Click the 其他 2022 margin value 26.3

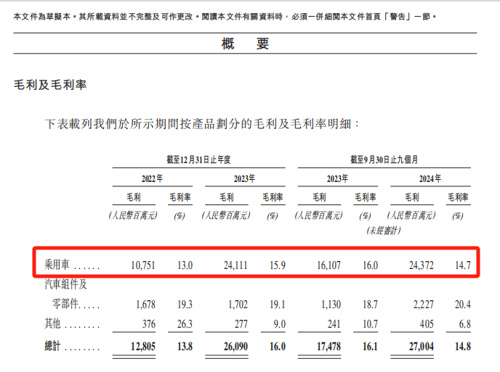[185, 324]
